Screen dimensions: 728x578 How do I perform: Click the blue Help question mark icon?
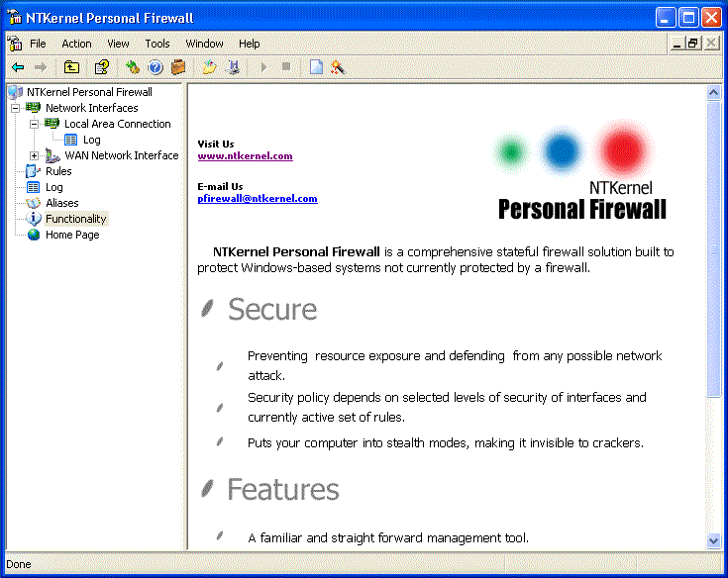coord(156,67)
